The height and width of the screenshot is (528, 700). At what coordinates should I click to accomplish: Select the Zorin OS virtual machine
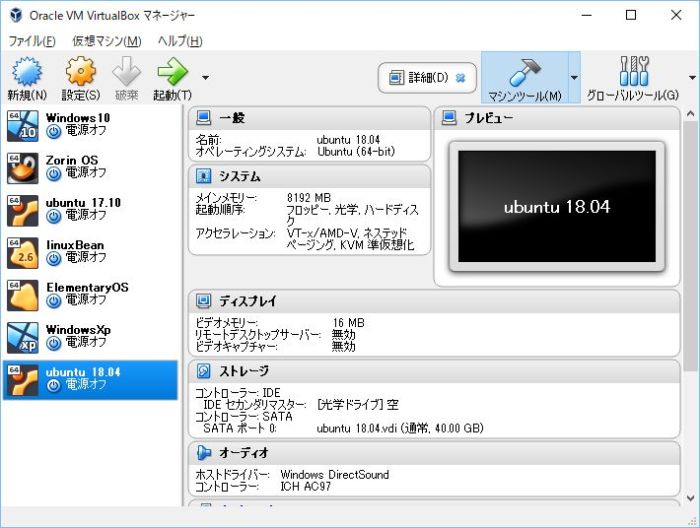tap(90, 166)
